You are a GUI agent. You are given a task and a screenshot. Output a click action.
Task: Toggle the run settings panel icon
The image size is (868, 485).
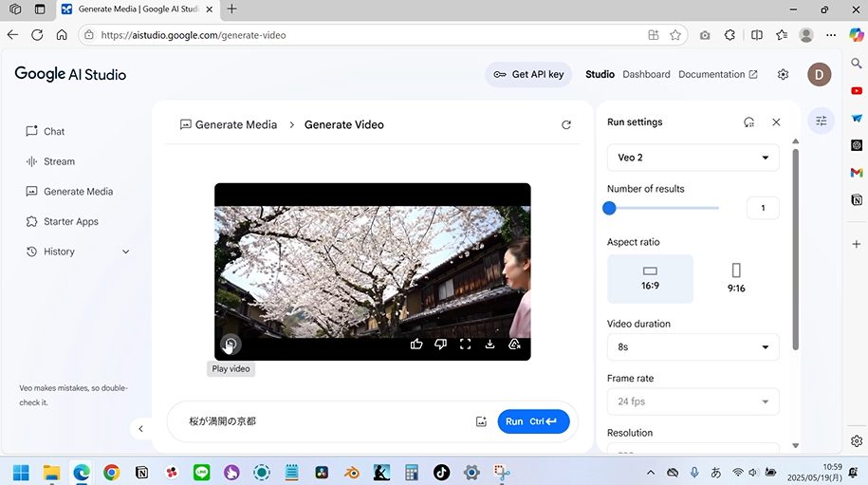coord(822,121)
